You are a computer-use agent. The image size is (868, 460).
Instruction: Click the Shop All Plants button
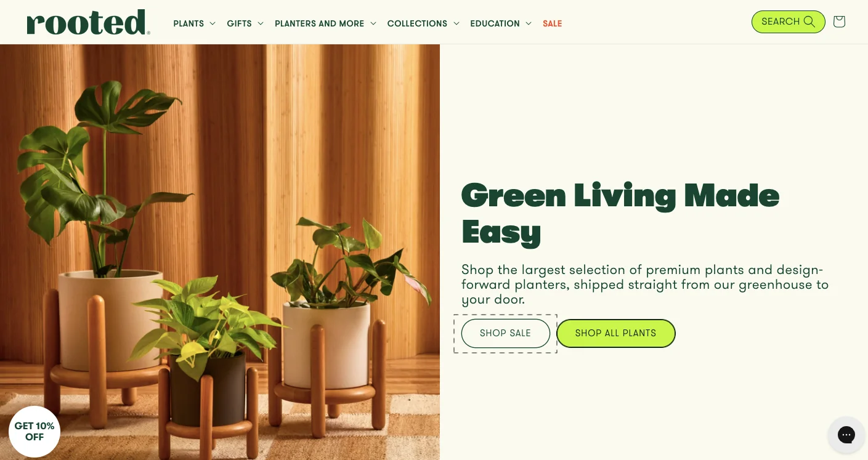(x=616, y=333)
